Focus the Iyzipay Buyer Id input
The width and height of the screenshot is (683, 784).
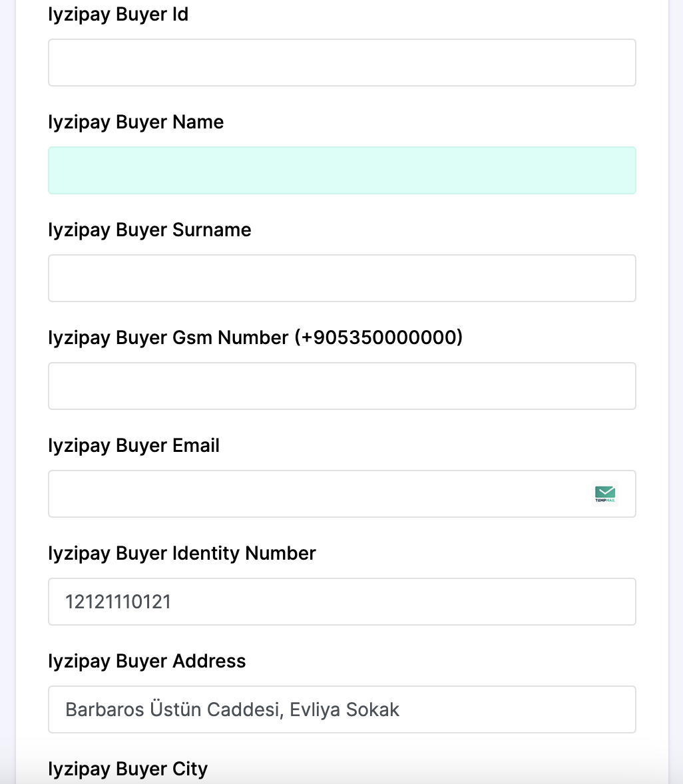click(342, 63)
